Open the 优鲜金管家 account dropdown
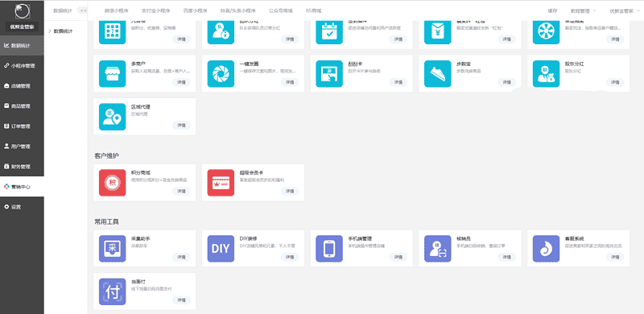Viewport: 644px width, 314px height. [x=625, y=11]
